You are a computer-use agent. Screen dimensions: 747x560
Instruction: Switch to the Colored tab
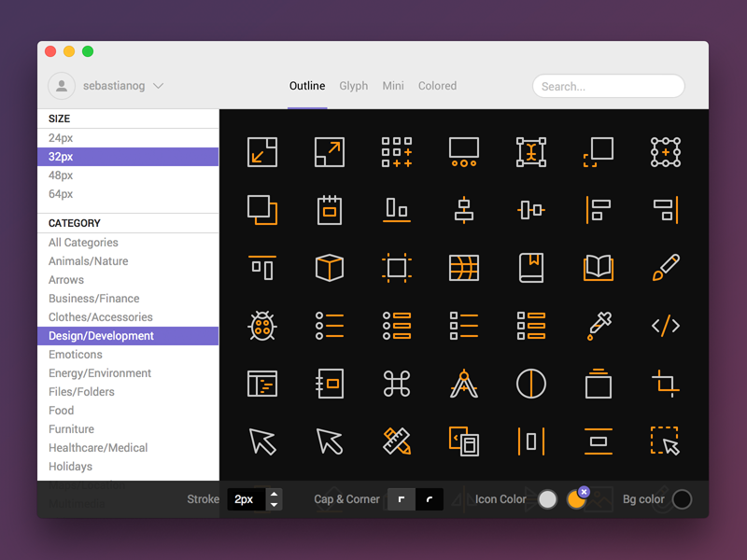coord(437,86)
